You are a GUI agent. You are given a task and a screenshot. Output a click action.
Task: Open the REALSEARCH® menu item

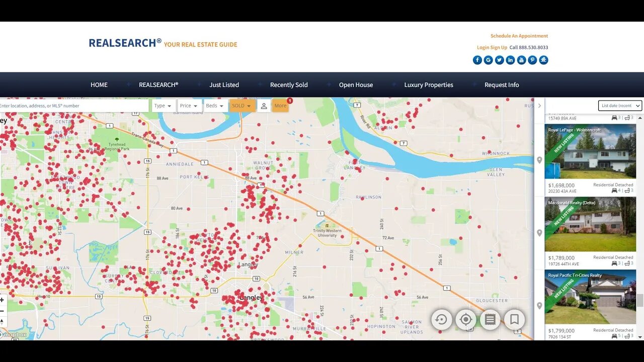(158, 85)
